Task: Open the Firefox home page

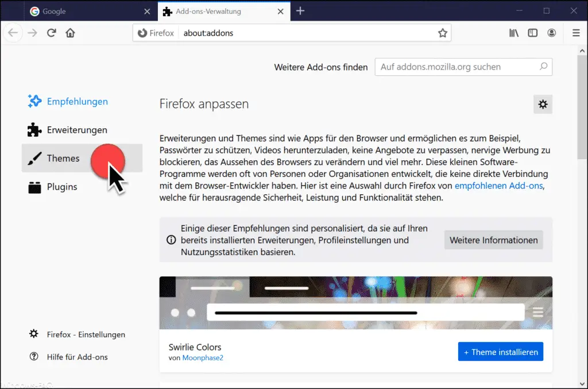Action: 70,33
